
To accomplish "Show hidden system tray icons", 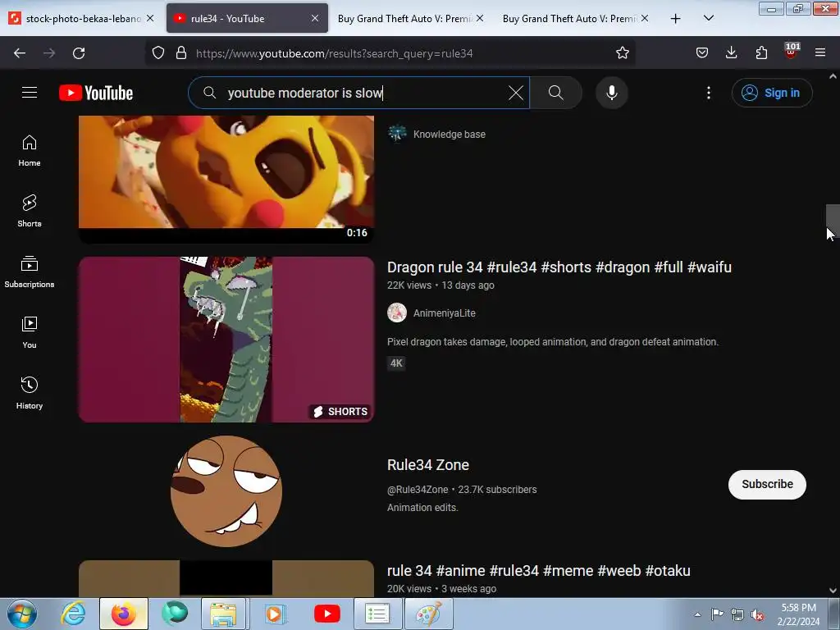I will click(x=697, y=614).
